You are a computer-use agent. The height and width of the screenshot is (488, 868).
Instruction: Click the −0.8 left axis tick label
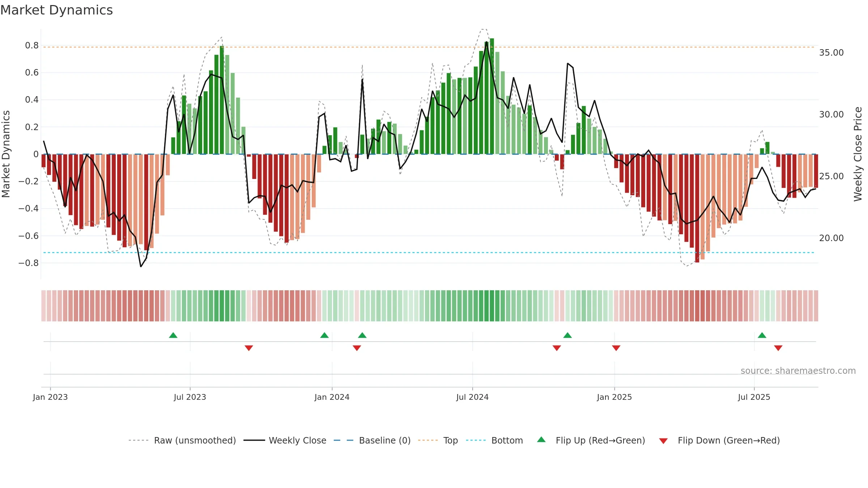(x=29, y=263)
